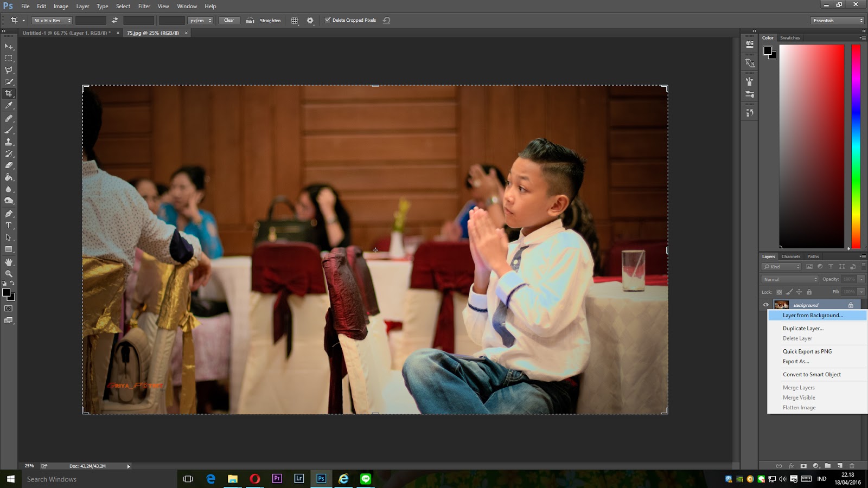
Task: Select the Blur tool
Action: pyautogui.click(x=9, y=189)
